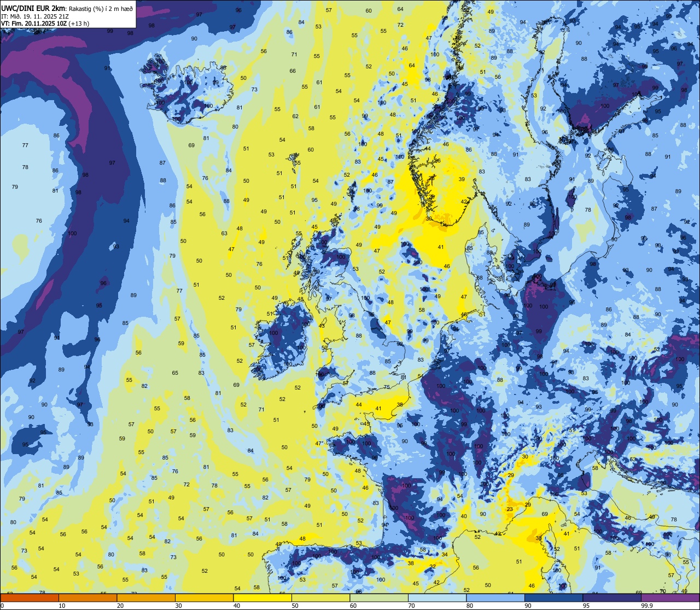
Task: Select the bright yellow 40–50% legend swatch
Action: (262, 597)
